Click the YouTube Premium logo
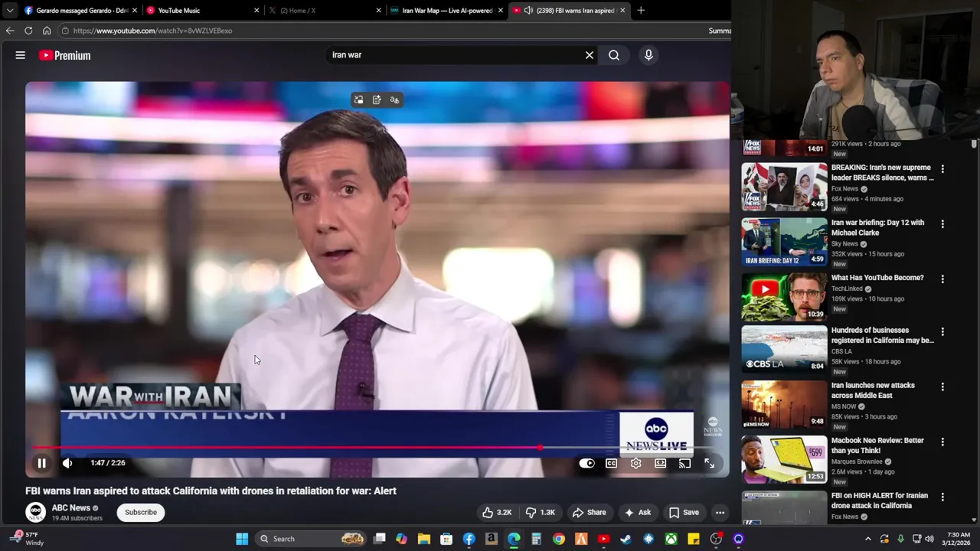This screenshot has width=980, height=551. coord(65,55)
